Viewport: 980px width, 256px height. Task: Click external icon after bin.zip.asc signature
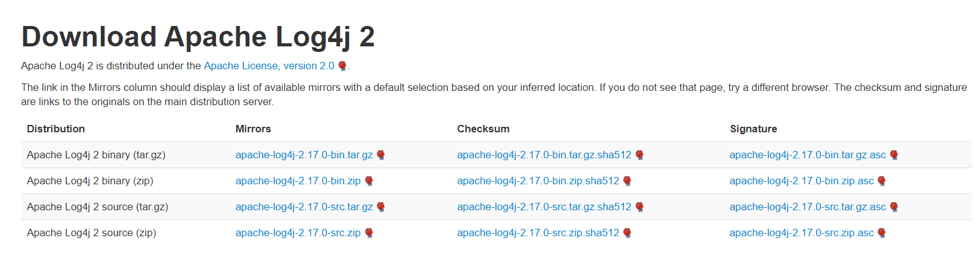pyautogui.click(x=882, y=181)
